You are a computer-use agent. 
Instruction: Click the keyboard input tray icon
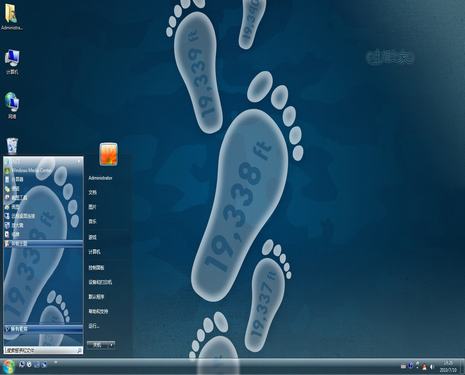[x=403, y=366]
